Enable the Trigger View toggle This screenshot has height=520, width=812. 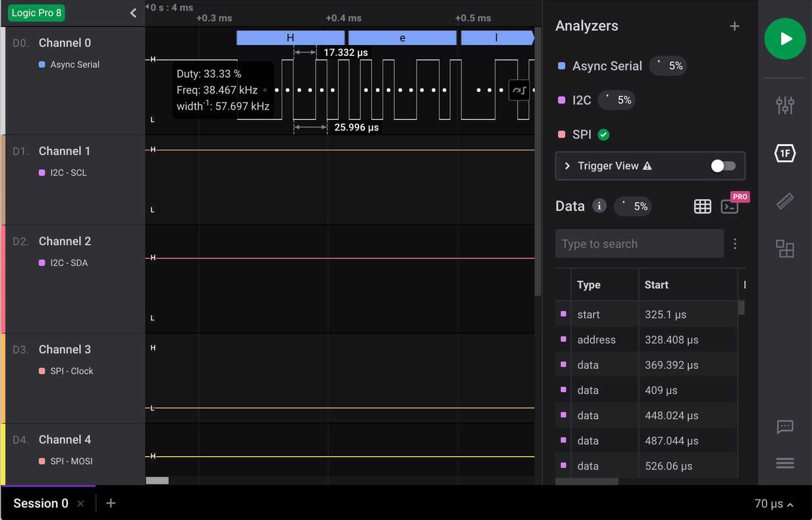coord(722,165)
